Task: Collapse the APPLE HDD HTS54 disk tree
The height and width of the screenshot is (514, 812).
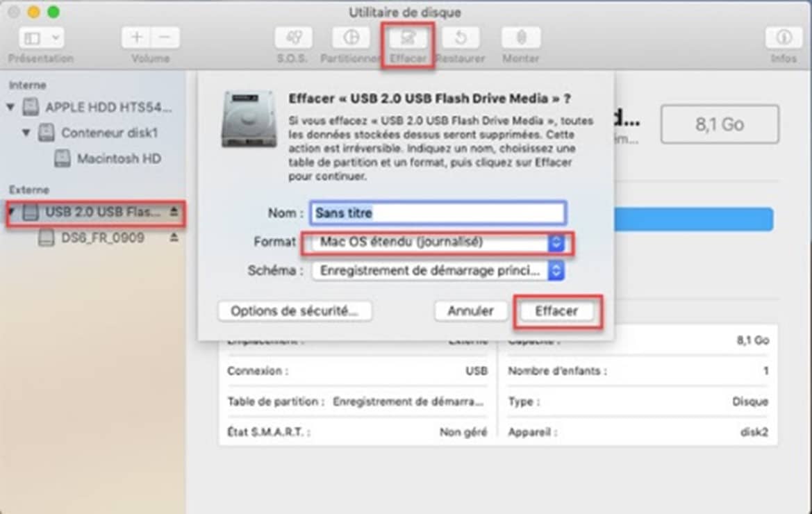Action: (x=10, y=107)
